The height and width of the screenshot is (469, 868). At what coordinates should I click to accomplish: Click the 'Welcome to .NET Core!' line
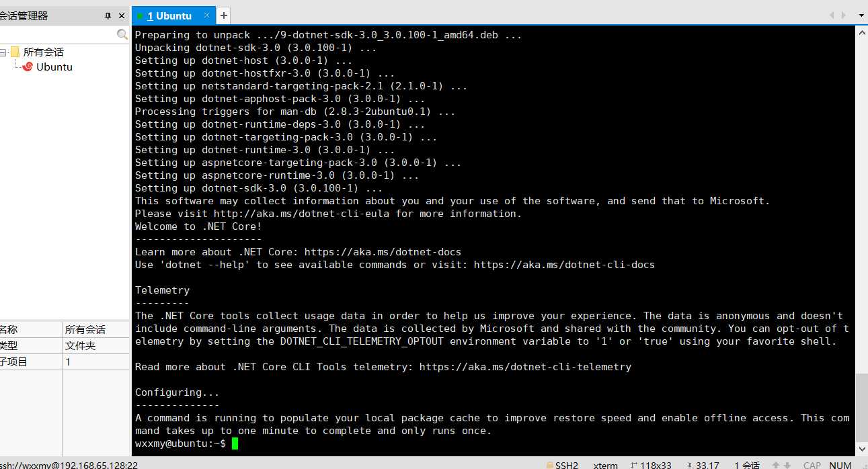[x=198, y=226]
